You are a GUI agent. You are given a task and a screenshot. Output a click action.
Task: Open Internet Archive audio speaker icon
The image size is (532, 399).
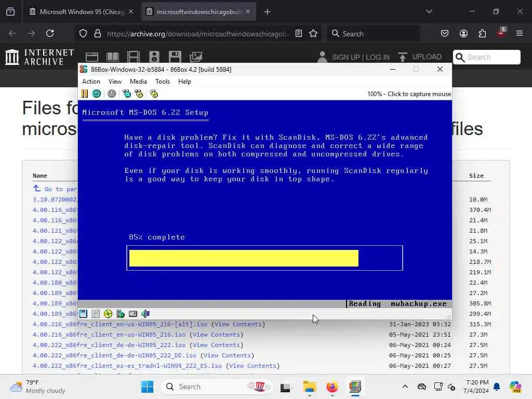tap(154, 57)
